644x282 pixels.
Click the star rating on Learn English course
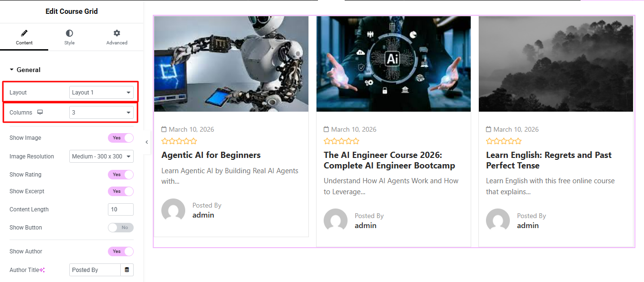pyautogui.click(x=504, y=141)
